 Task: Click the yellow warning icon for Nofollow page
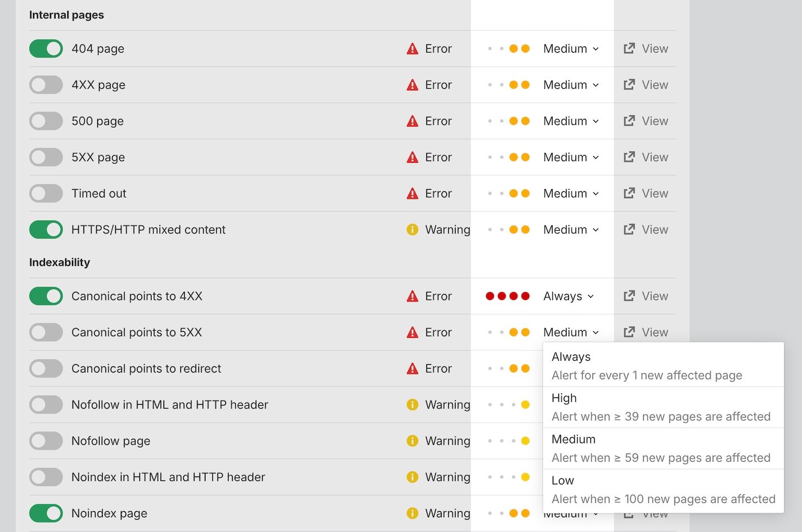tap(412, 441)
